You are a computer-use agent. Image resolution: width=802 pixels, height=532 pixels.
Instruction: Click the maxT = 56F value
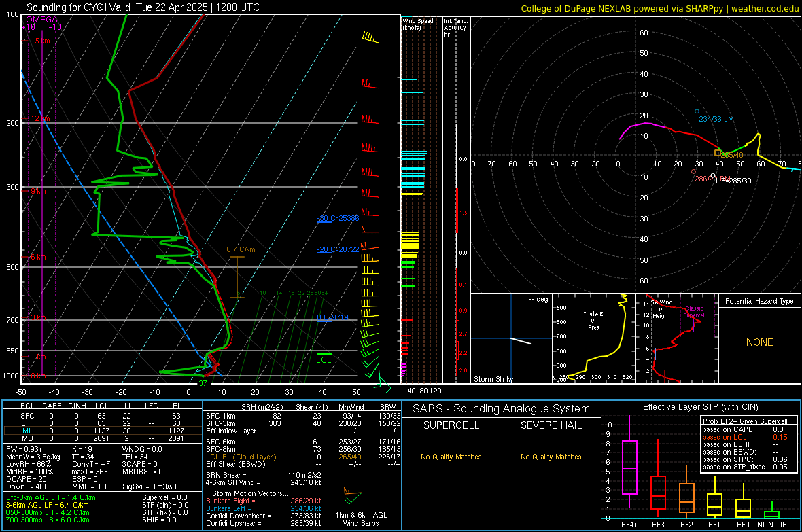click(90, 472)
